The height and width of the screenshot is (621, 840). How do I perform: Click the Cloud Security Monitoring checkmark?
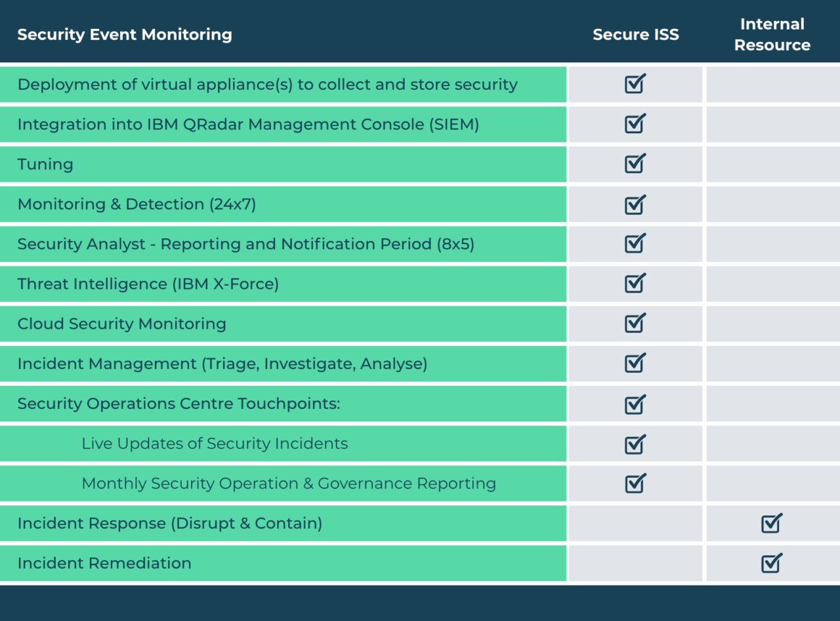(635, 324)
